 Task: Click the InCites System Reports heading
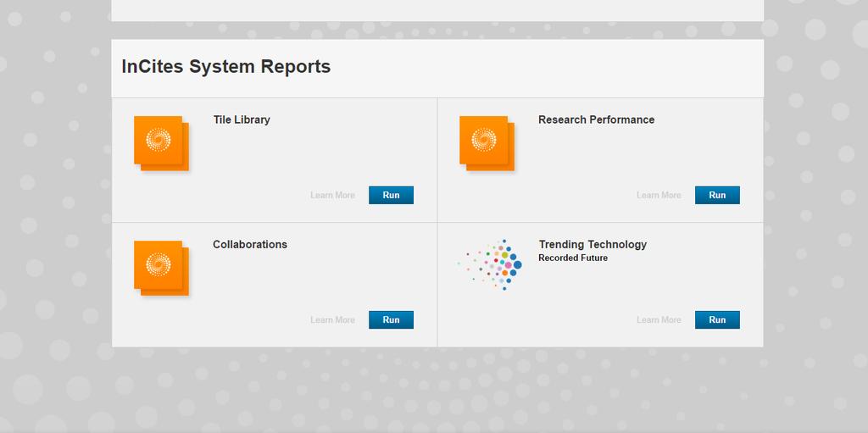coord(225,66)
